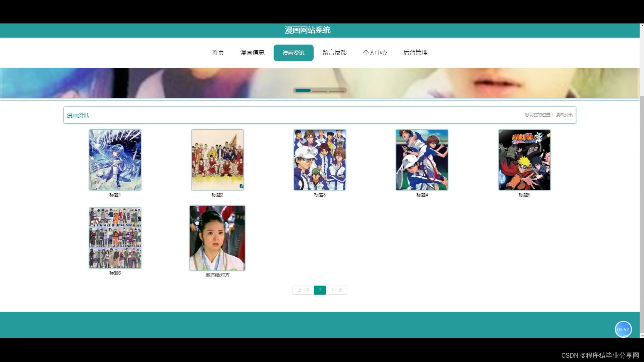The width and height of the screenshot is (644, 362).
Task: Select page 1 in pagination
Action: (320, 290)
